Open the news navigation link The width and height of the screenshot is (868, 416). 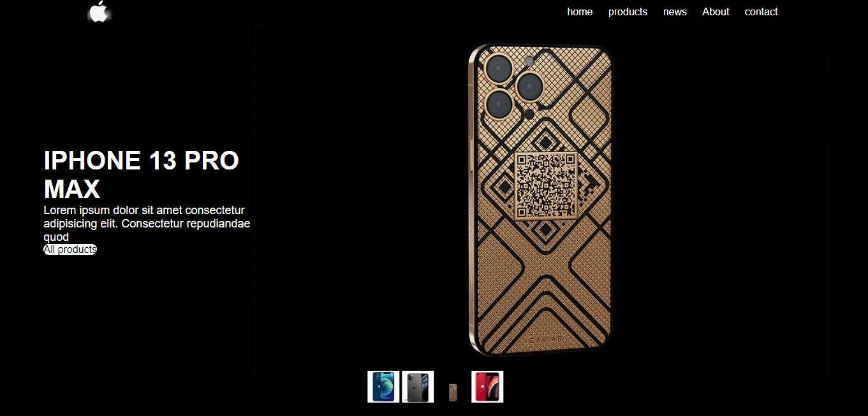[675, 11]
